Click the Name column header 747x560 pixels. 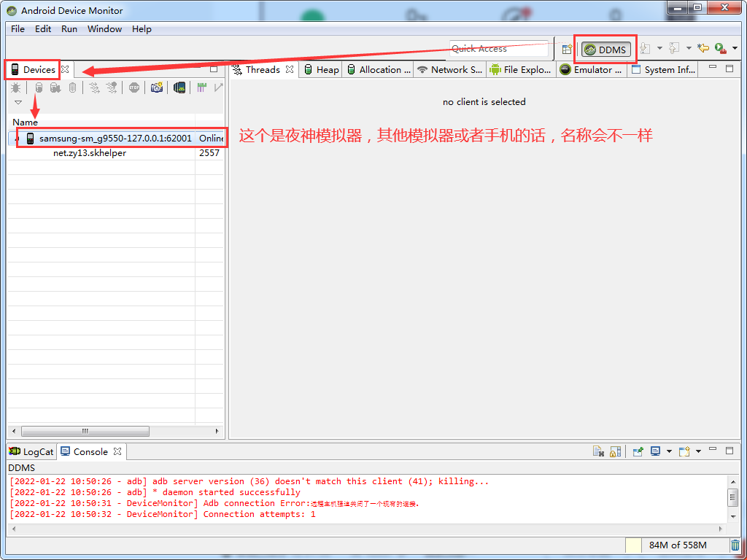pyautogui.click(x=101, y=122)
